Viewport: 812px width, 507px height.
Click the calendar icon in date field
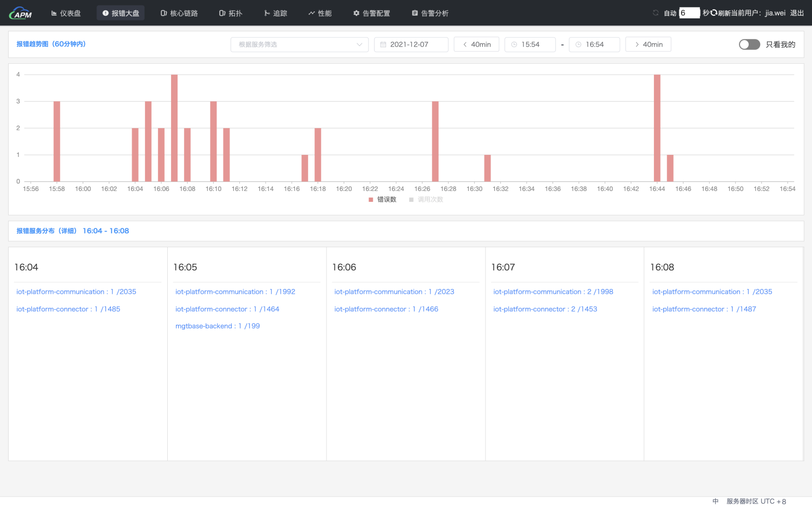(383, 44)
